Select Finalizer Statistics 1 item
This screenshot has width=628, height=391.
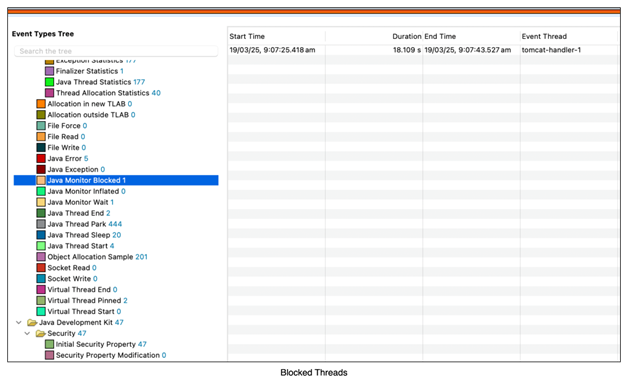coord(90,71)
